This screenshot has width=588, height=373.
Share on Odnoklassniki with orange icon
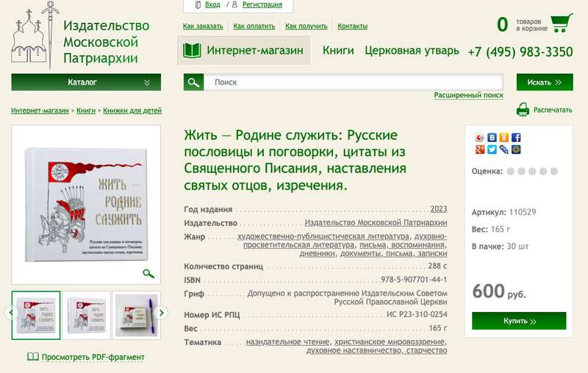(x=504, y=138)
